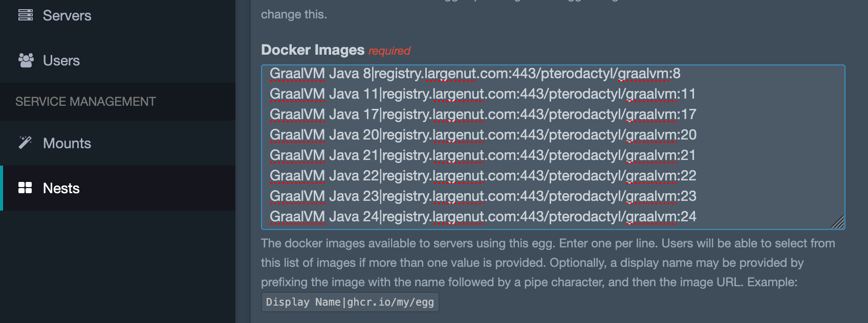This screenshot has height=323, width=868.
Task: Go to the Mounts section
Action: [118, 143]
